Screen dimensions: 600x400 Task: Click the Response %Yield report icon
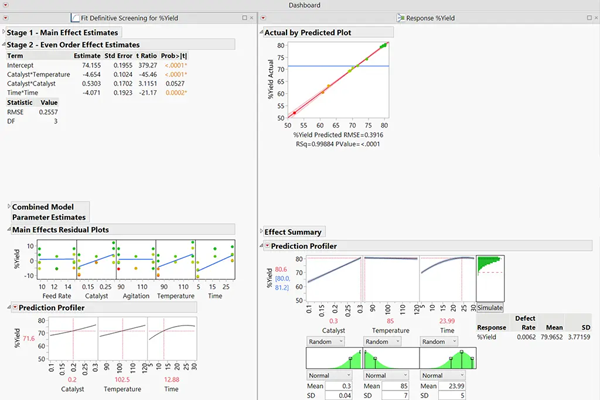tap(402, 18)
